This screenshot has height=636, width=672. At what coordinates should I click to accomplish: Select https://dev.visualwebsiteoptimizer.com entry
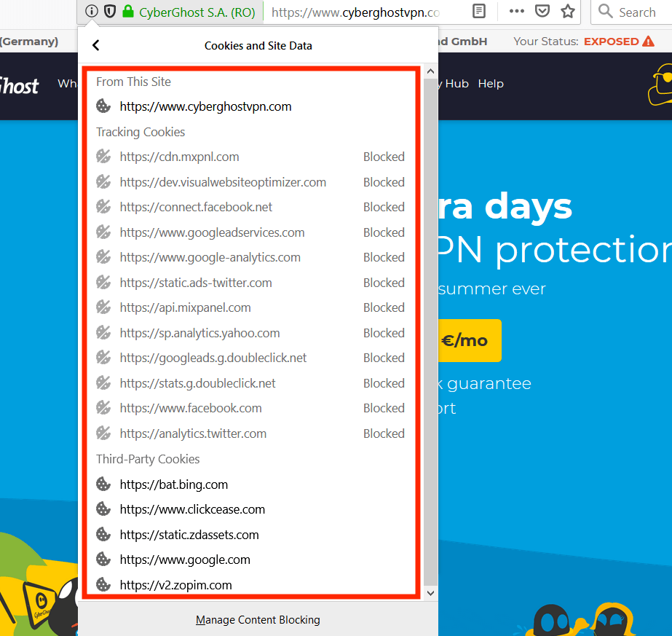pos(223,182)
